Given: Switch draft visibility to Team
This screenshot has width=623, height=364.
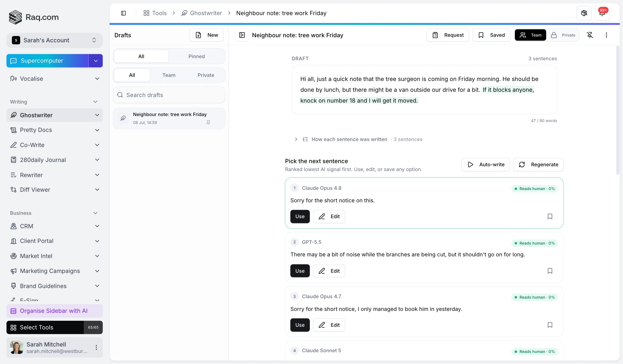Looking at the screenshot, I should [x=530, y=35].
